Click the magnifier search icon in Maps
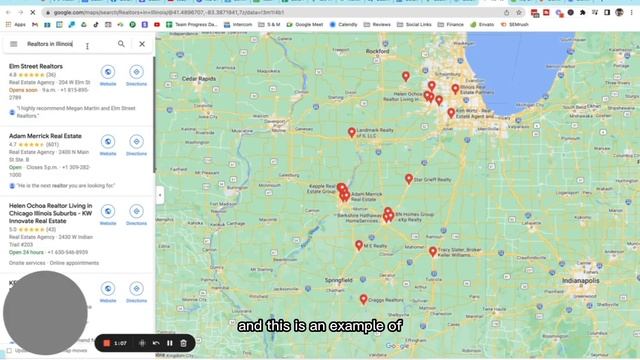 click(121, 44)
